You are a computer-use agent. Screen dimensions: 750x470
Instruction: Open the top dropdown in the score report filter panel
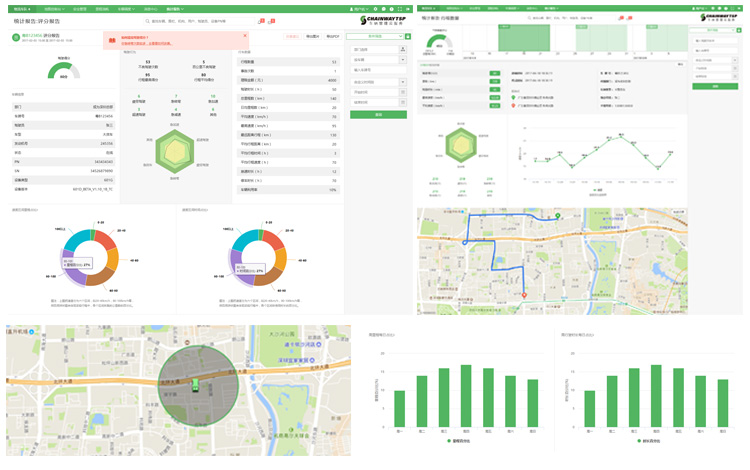[x=375, y=36]
